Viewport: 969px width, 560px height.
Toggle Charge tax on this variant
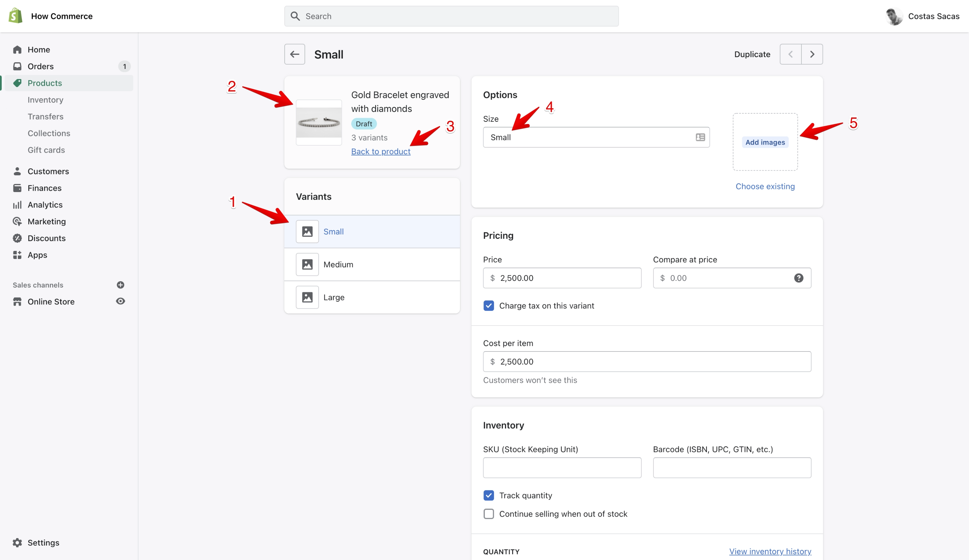tap(489, 305)
